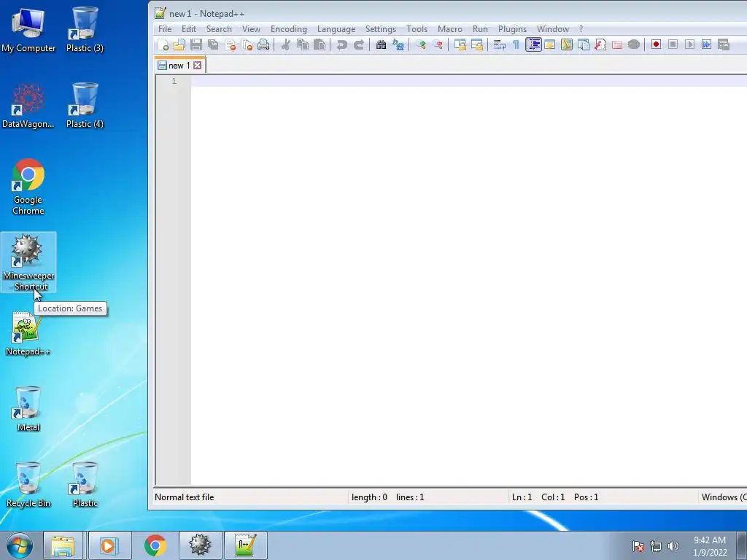Open the Edit menu
Screen dimensions: 747x560
click(x=189, y=29)
